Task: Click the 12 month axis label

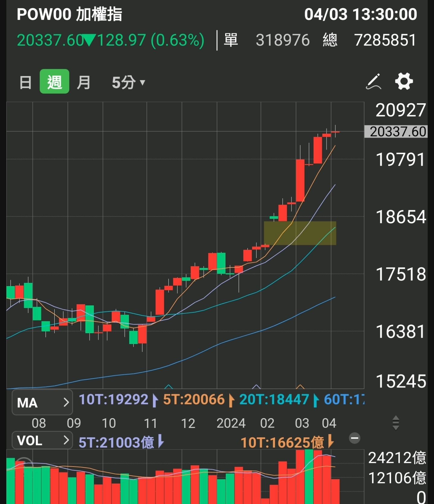Action: point(188,423)
